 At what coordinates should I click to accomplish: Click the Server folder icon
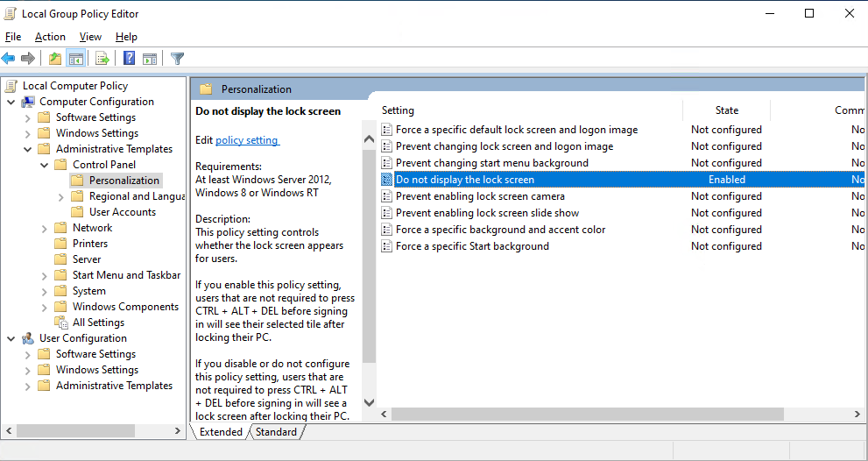pos(61,259)
